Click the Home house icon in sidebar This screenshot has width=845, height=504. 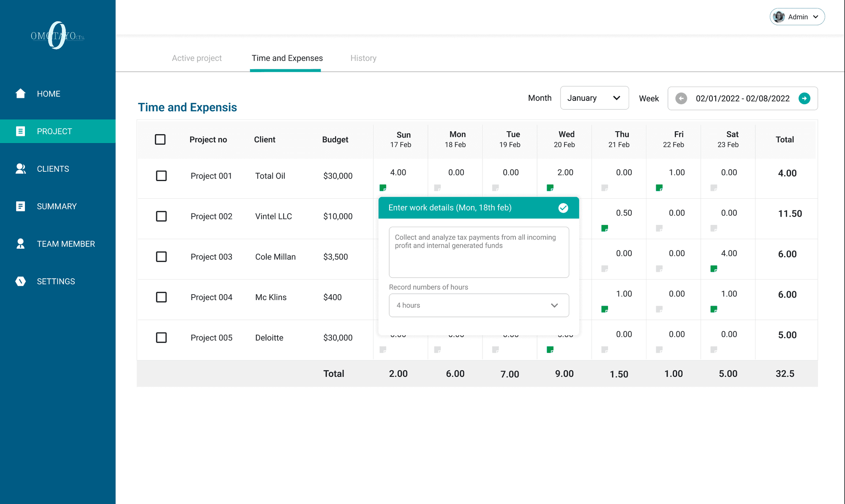[x=20, y=93]
